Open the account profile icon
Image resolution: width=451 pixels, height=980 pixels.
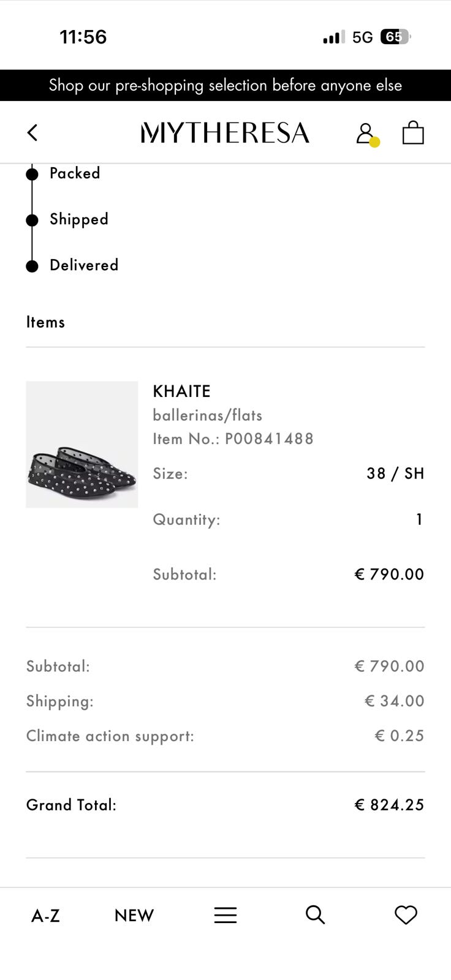[365, 133]
